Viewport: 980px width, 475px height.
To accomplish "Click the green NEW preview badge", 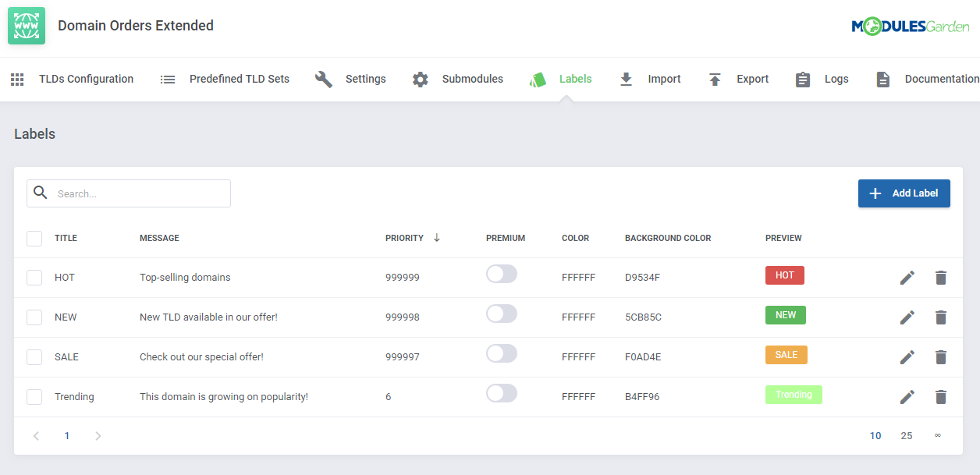I will [x=786, y=315].
